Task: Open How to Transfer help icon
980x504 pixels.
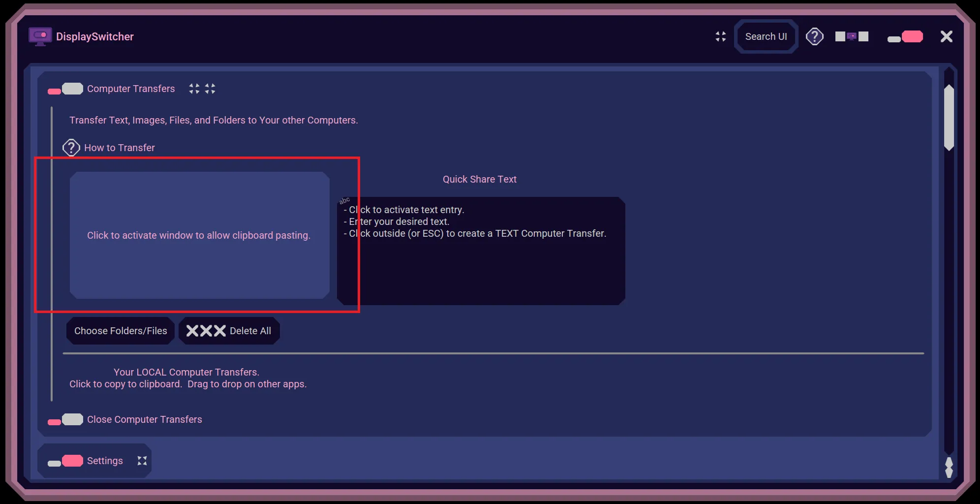Action: (71, 148)
